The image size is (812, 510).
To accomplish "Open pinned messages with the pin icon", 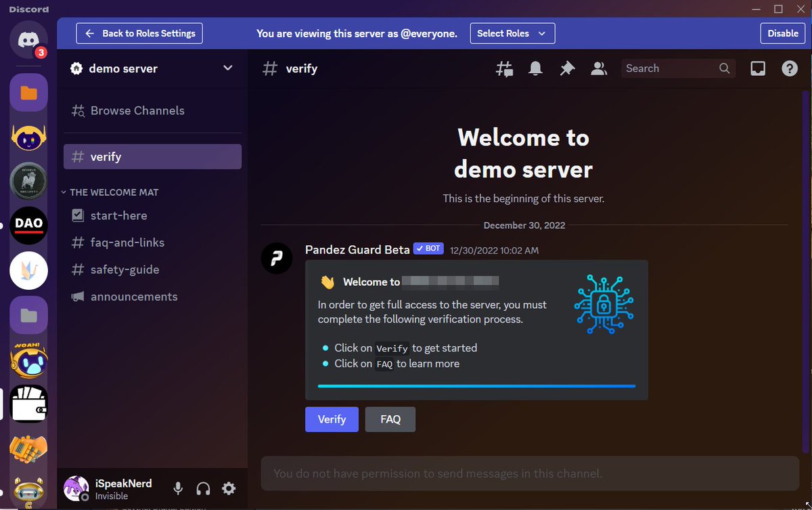I will [x=567, y=68].
